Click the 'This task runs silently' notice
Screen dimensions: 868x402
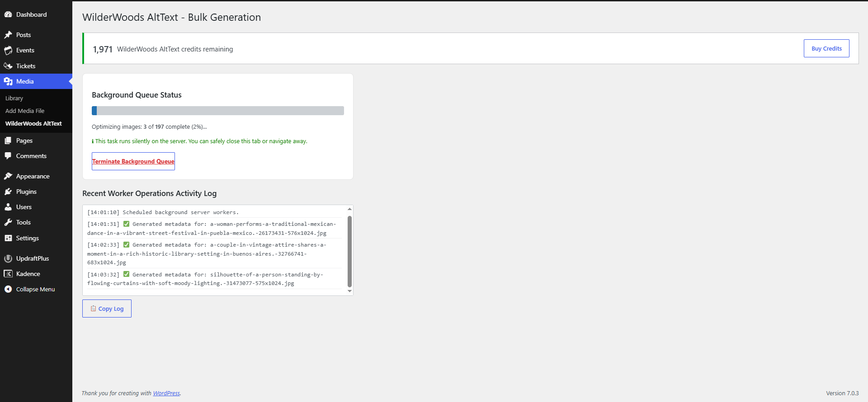pyautogui.click(x=199, y=141)
